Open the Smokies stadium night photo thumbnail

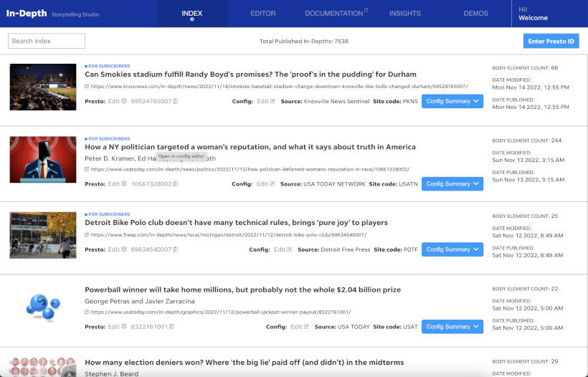click(43, 87)
